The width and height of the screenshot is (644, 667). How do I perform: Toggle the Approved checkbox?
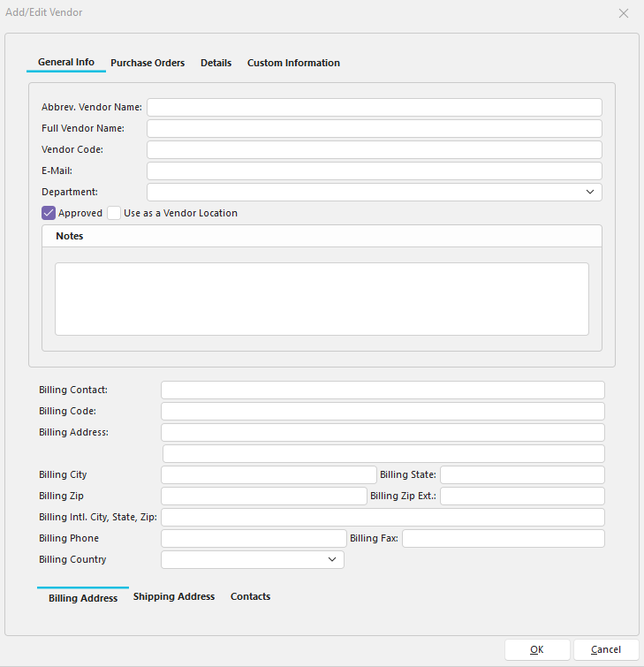pyautogui.click(x=49, y=213)
